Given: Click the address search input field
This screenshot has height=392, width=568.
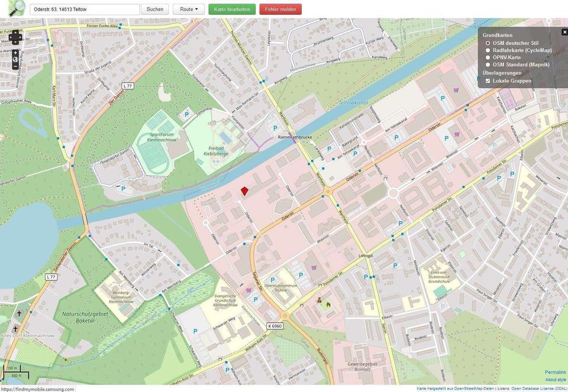Looking at the screenshot, I should [x=85, y=9].
